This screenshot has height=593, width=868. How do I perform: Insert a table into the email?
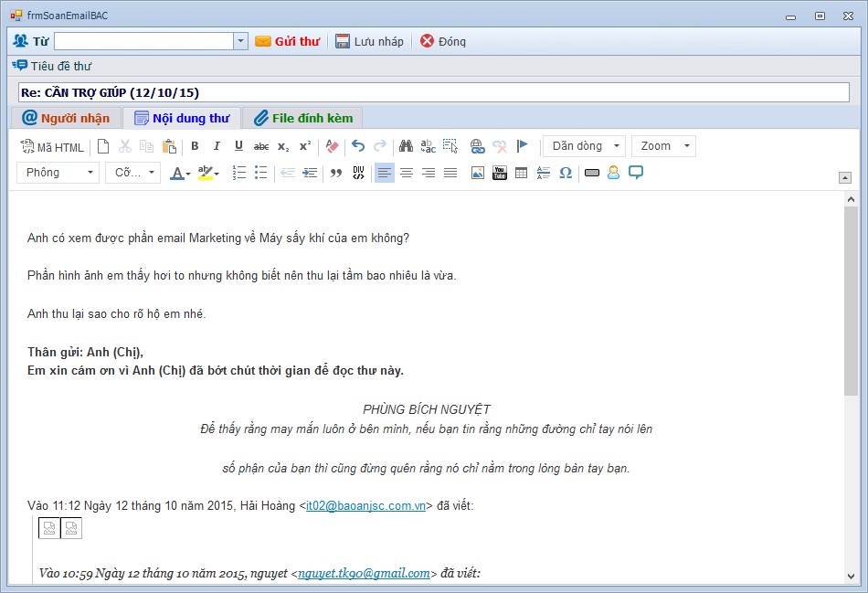522,173
